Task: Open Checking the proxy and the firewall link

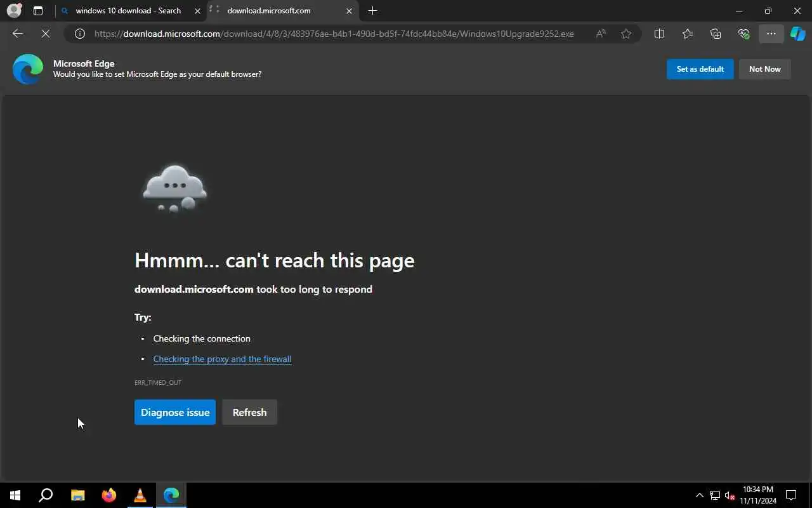Action: click(222, 359)
